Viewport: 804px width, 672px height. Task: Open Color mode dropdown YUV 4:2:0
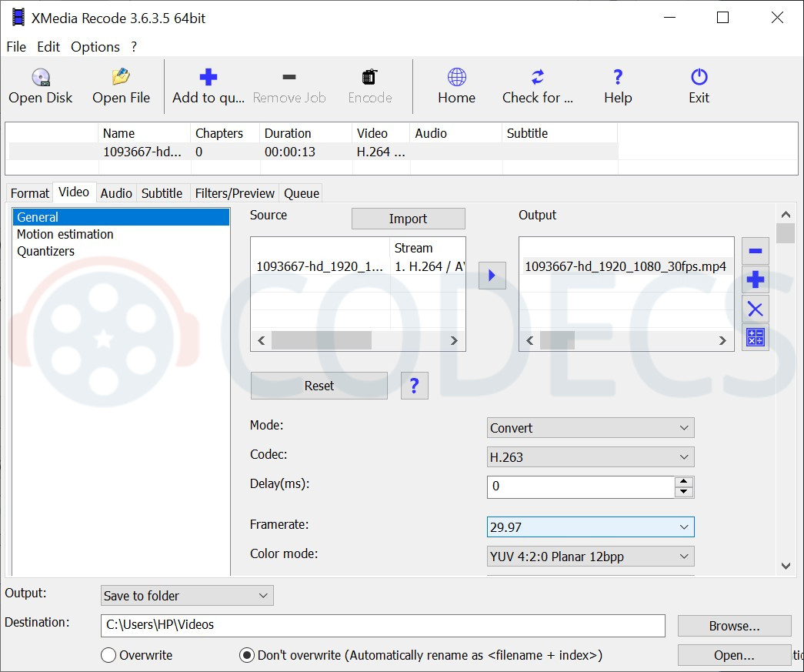tap(590, 557)
